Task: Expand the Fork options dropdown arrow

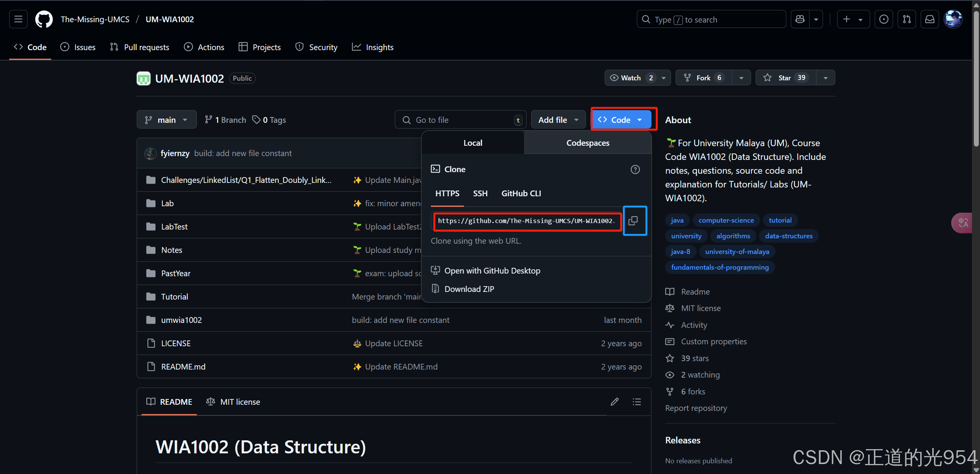Action: point(741,78)
